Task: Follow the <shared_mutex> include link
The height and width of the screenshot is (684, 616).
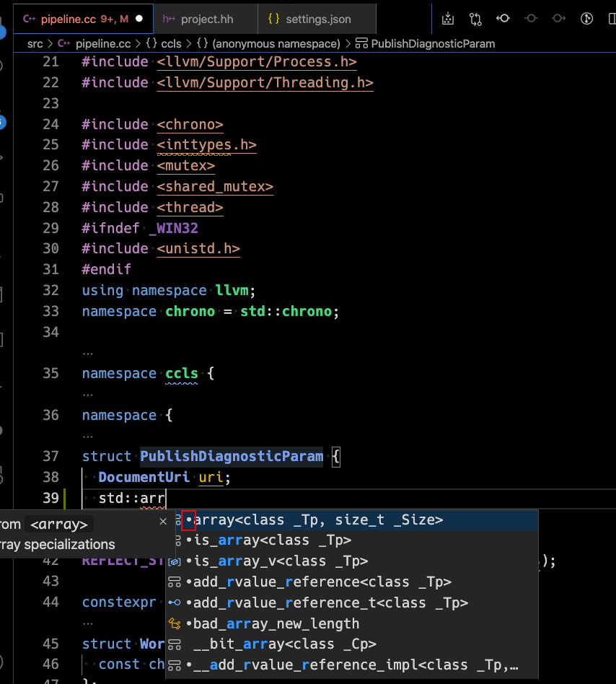Action: pos(215,186)
